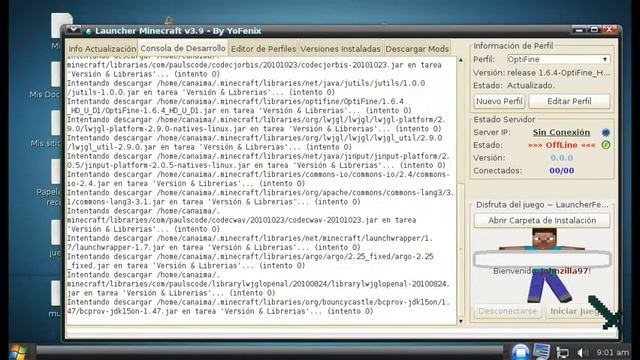The width and height of the screenshot is (640, 360).
Task: Click the launcher app icon in title bar
Action: (x=88, y=31)
